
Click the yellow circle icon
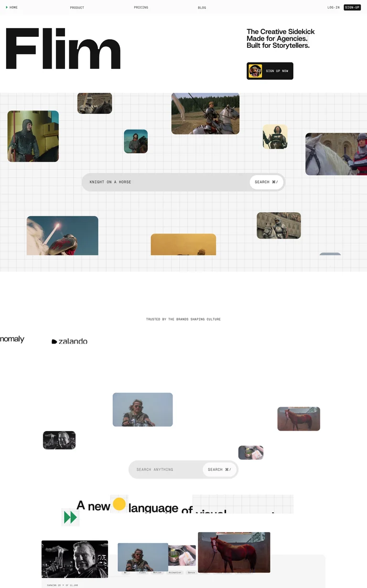point(119,504)
